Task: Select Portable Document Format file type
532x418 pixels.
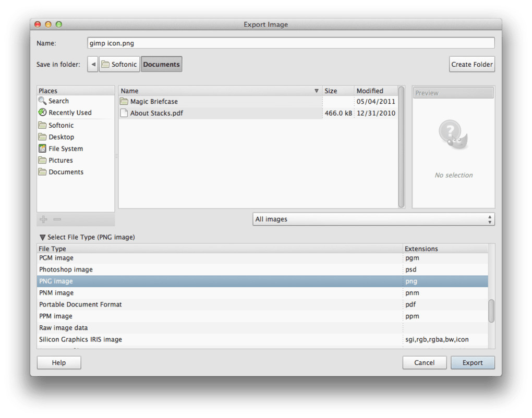Action: [x=262, y=304]
